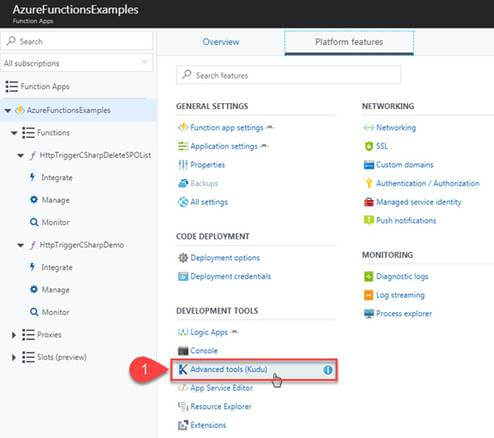Open Advanced tools (Kudu) link
Viewport: 494px width, 438px height.
(x=229, y=369)
